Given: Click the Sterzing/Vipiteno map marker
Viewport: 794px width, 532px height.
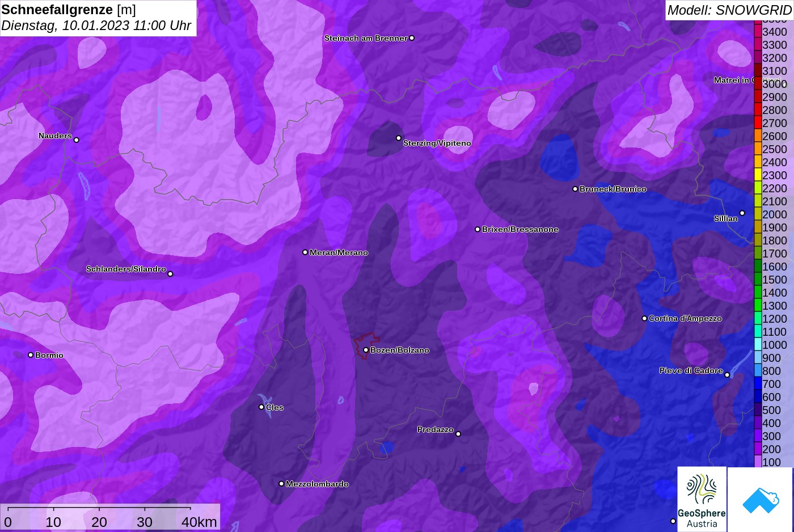Looking at the screenshot, I should click(399, 138).
